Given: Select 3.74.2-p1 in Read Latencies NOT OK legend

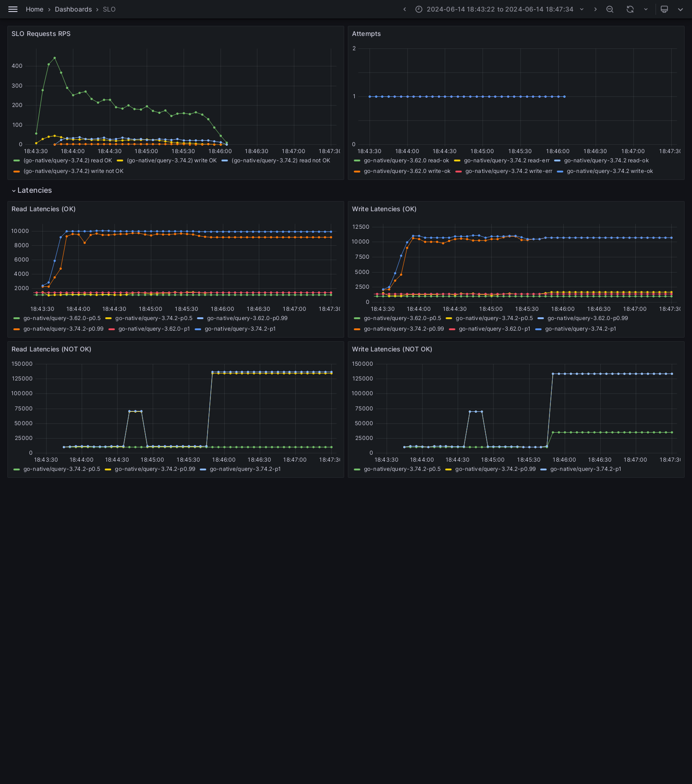Looking at the screenshot, I should click(x=245, y=469).
